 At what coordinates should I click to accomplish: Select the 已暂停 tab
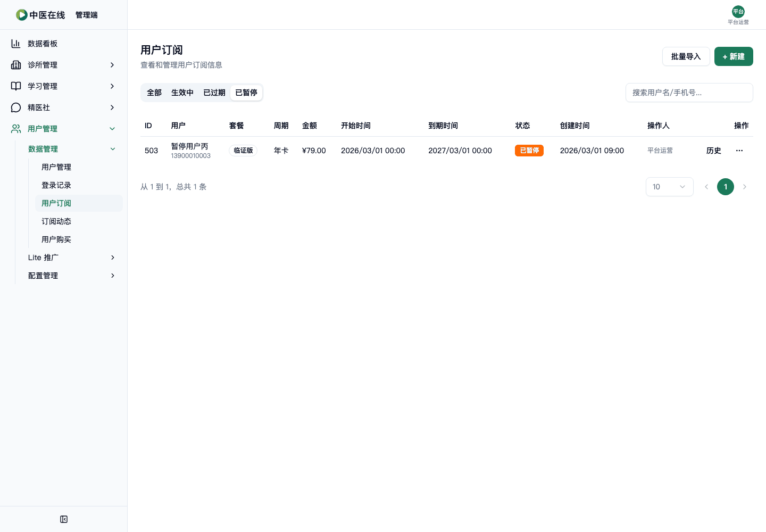pos(246,93)
